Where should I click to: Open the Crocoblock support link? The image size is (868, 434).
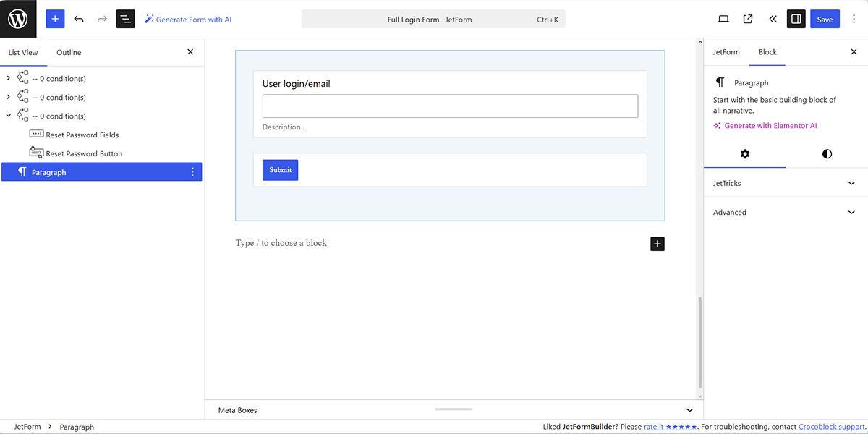(832, 427)
